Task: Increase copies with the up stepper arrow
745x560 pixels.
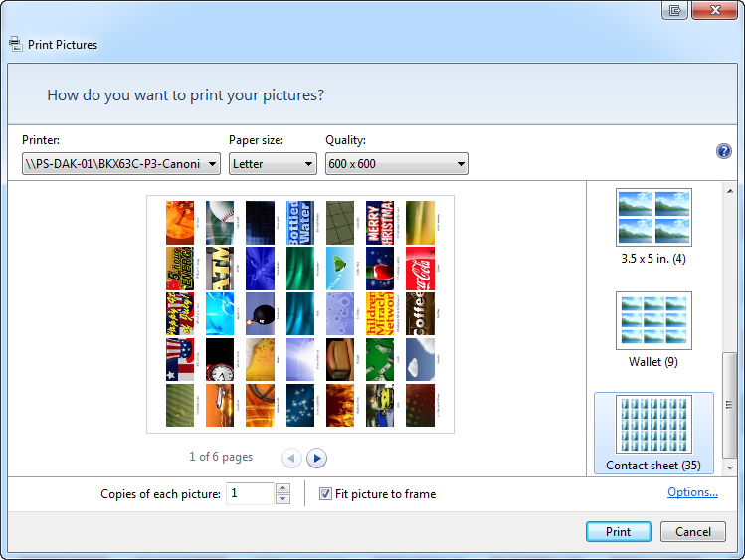Action: click(x=282, y=488)
